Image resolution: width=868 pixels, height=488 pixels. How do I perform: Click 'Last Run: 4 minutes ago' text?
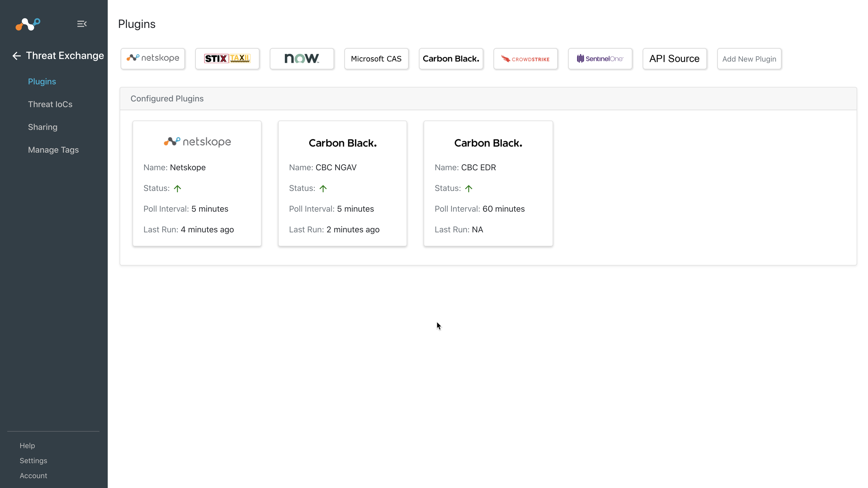coord(189,230)
